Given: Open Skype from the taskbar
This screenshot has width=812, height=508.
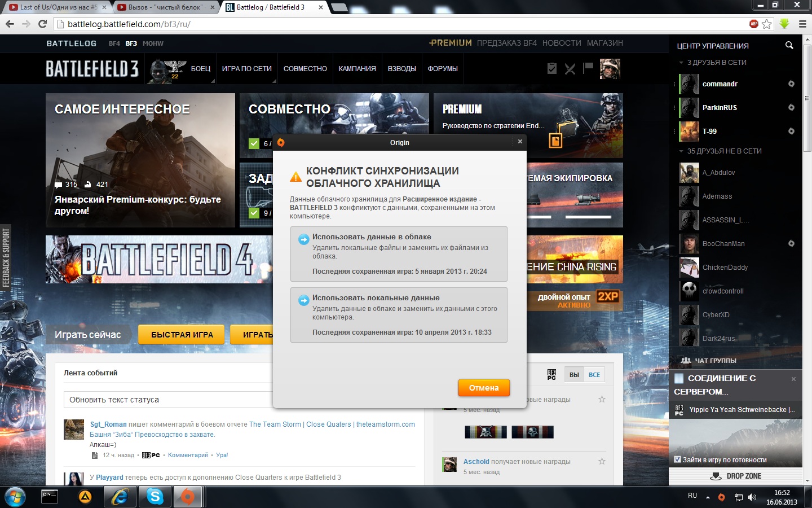Looking at the screenshot, I should (x=155, y=497).
